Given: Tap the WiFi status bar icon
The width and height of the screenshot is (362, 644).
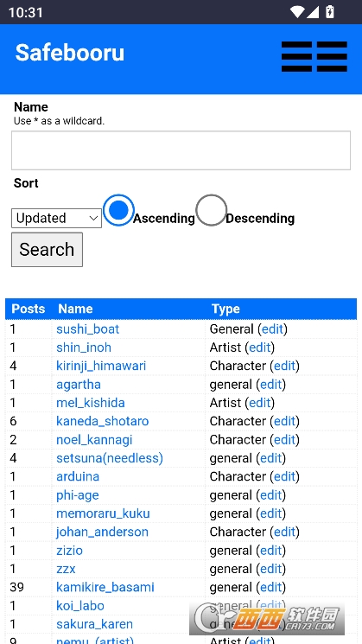Looking at the screenshot, I should tap(297, 12).
